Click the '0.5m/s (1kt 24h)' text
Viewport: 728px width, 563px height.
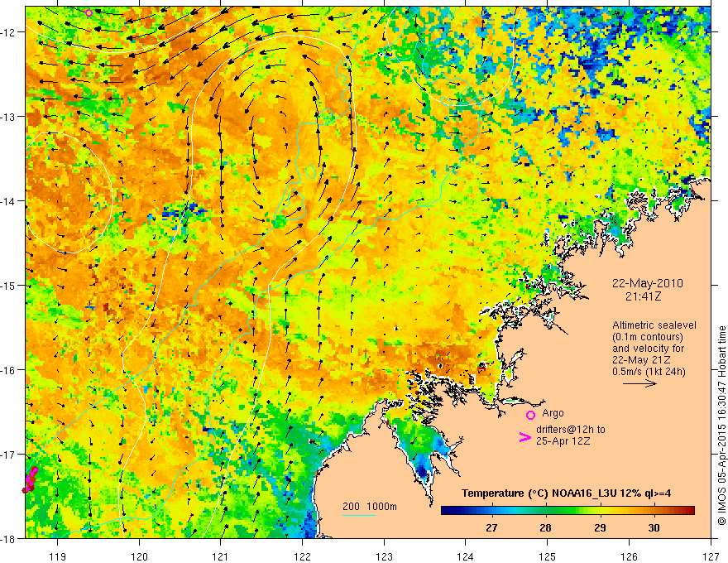click(649, 372)
